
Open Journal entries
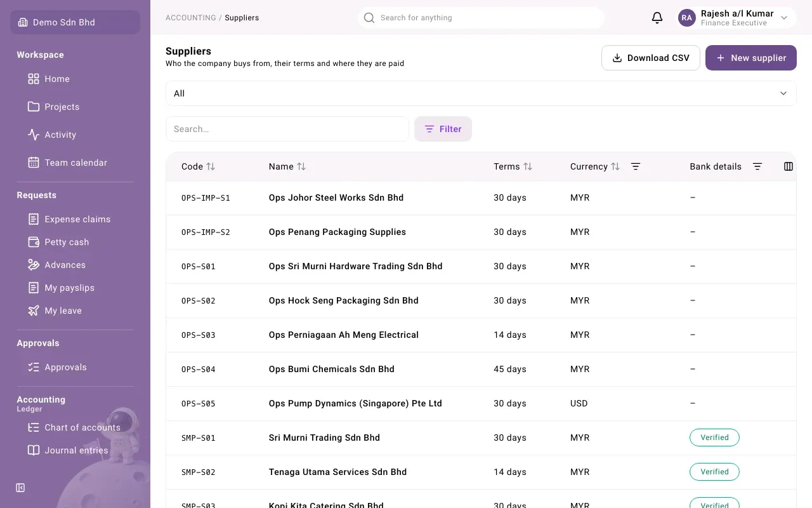point(75,450)
